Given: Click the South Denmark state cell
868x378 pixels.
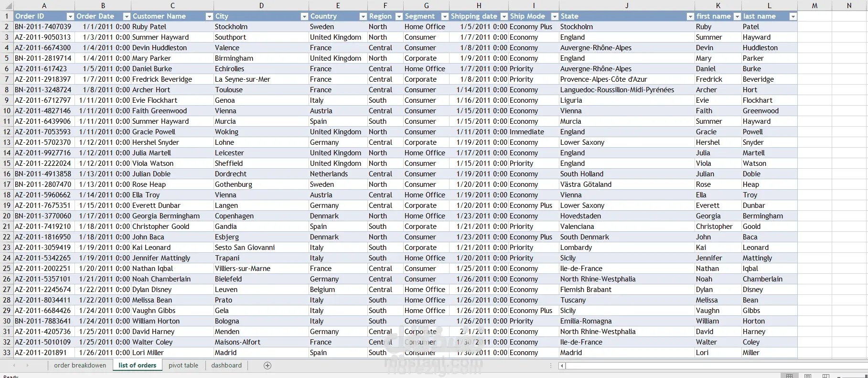Looking at the screenshot, I should pos(627,237).
